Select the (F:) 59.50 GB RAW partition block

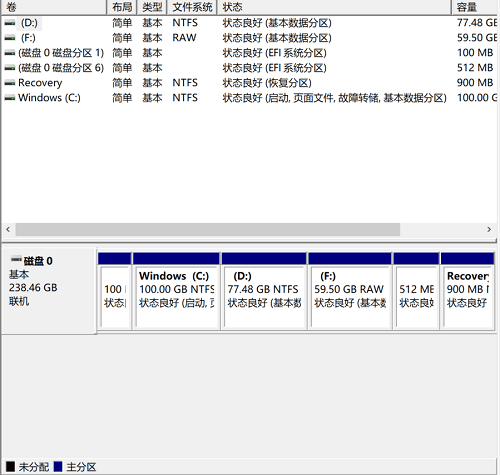click(x=350, y=291)
